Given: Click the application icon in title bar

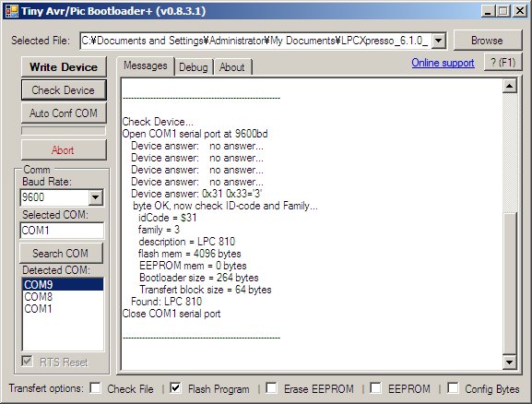Looking at the screenshot, I should [11, 11].
